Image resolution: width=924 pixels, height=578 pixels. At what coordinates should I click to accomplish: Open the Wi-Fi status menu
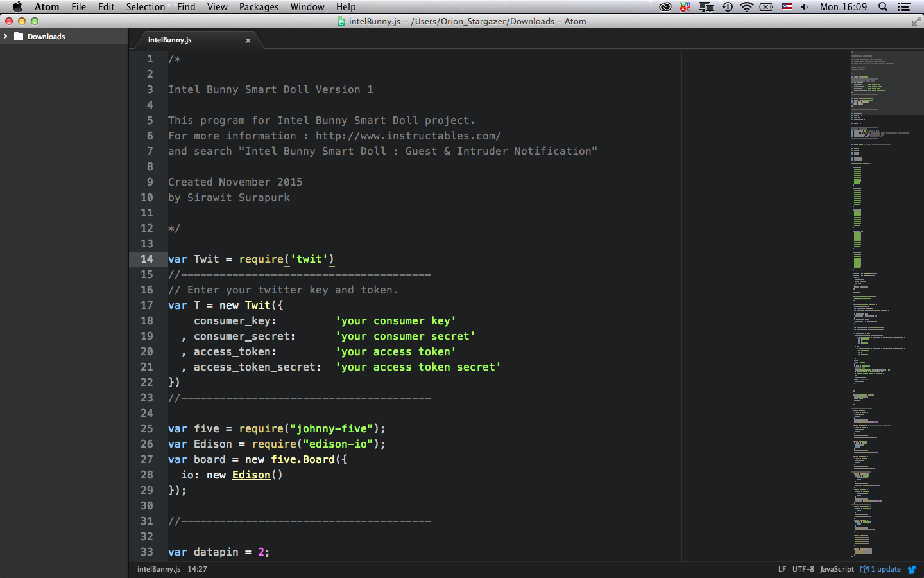click(x=746, y=7)
